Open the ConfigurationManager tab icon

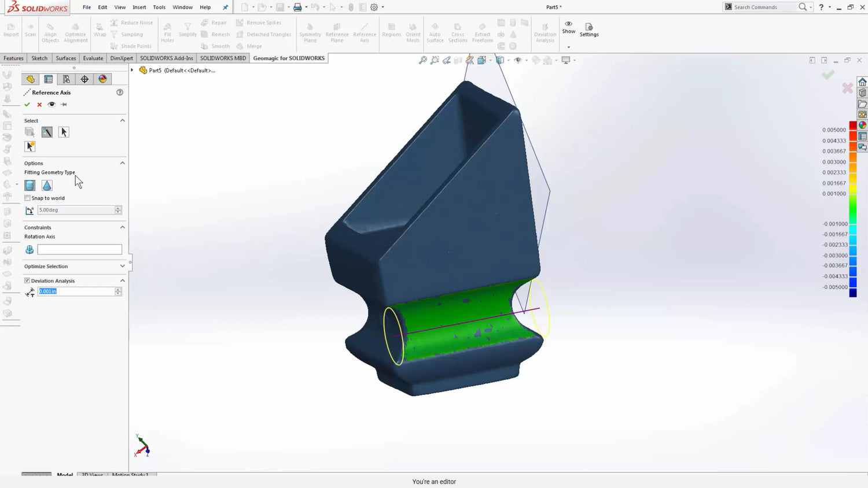67,79
